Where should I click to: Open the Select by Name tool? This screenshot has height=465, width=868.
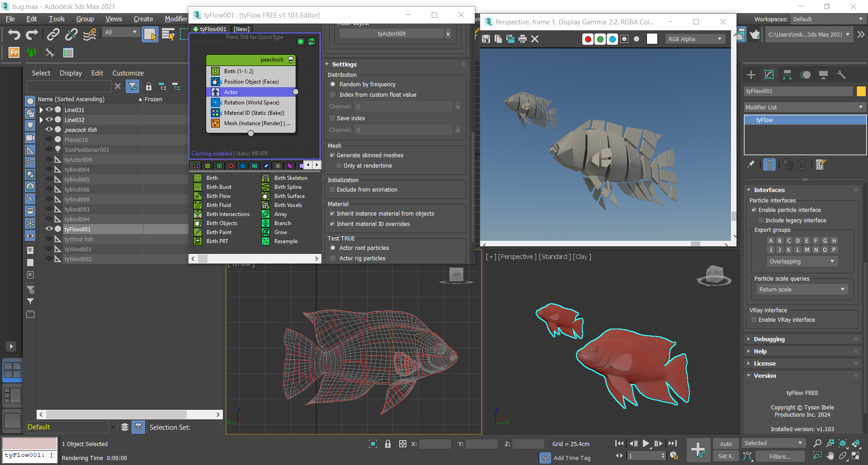tap(168, 34)
